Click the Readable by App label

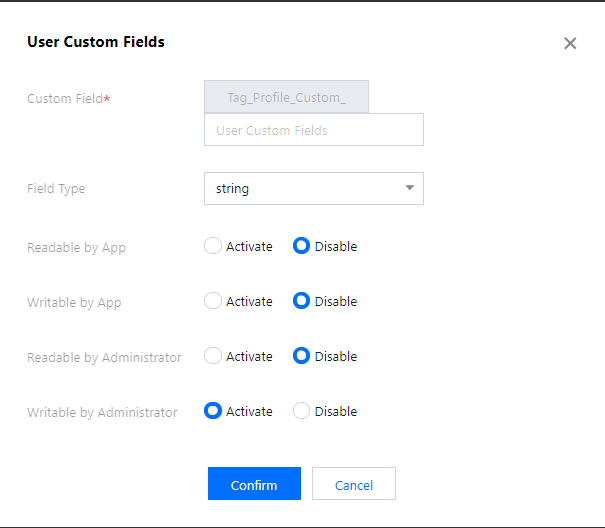[x=76, y=248]
